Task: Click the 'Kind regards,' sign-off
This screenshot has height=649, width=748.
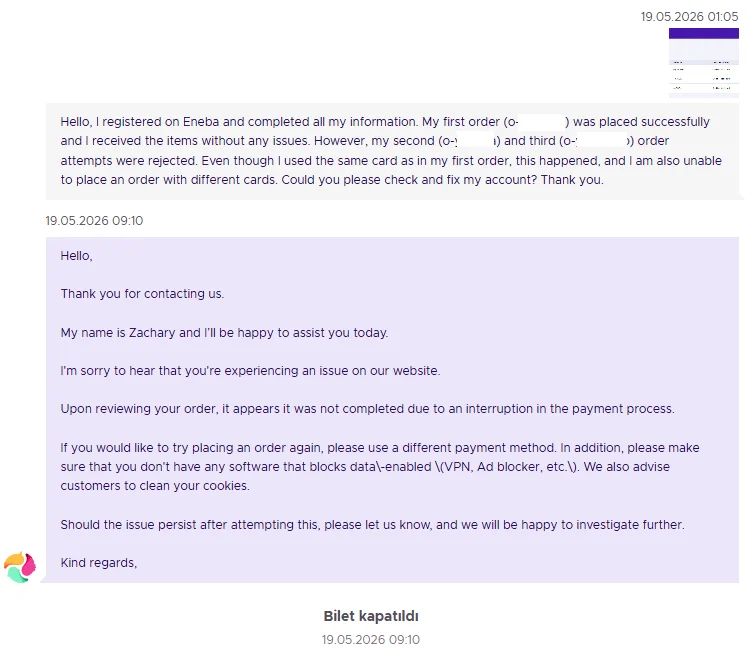Action: [99, 563]
